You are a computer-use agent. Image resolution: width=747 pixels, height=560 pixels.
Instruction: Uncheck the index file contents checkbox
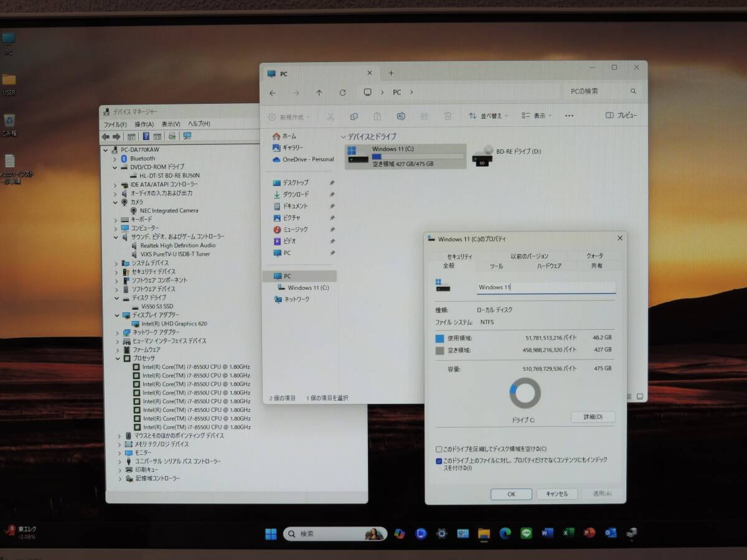pos(439,461)
